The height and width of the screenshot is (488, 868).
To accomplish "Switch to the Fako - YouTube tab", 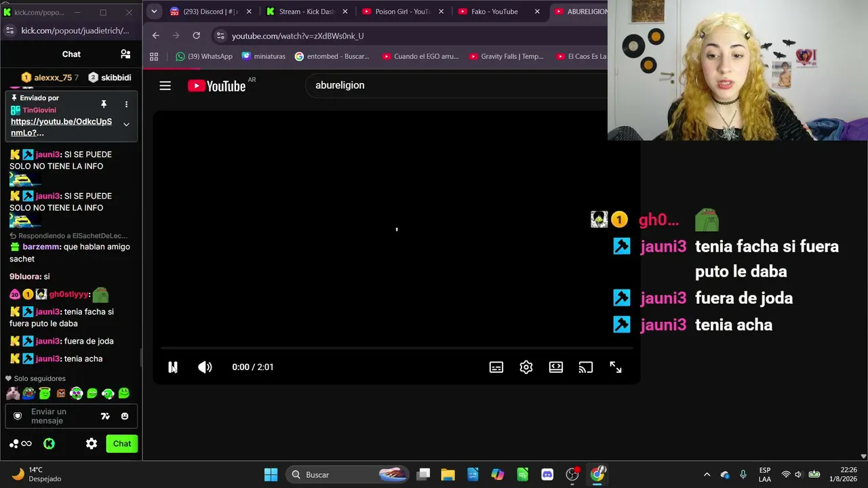I will coord(498,12).
